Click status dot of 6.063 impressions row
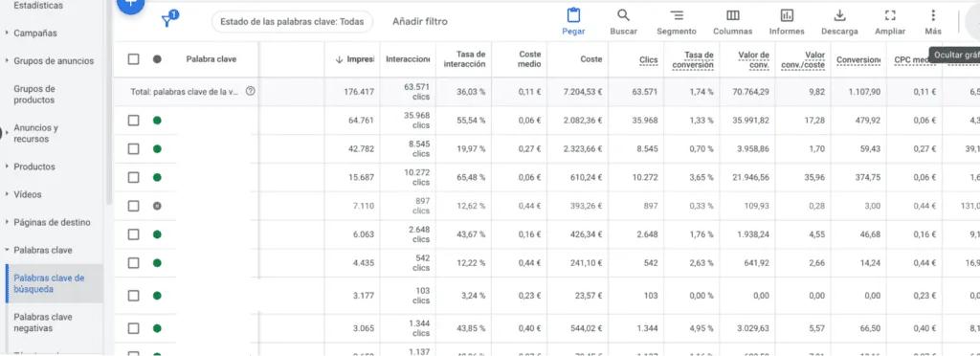This screenshot has height=356, width=980. click(157, 234)
